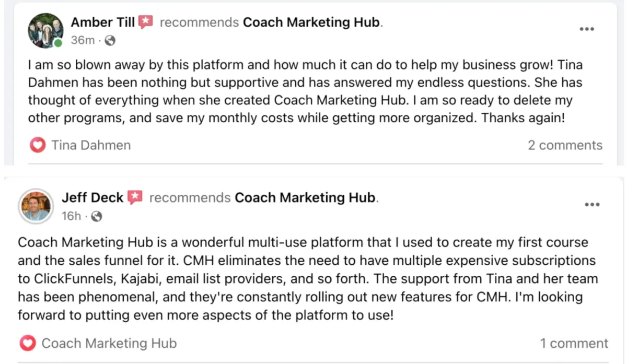The image size is (627, 364).
Task: Click Coach Marketing Hub in Jeff's reactions list
Action: [x=109, y=343]
